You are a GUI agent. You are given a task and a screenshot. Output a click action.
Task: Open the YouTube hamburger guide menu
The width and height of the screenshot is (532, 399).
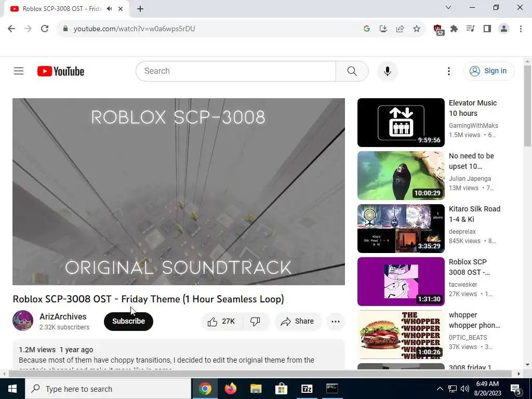[19, 71]
